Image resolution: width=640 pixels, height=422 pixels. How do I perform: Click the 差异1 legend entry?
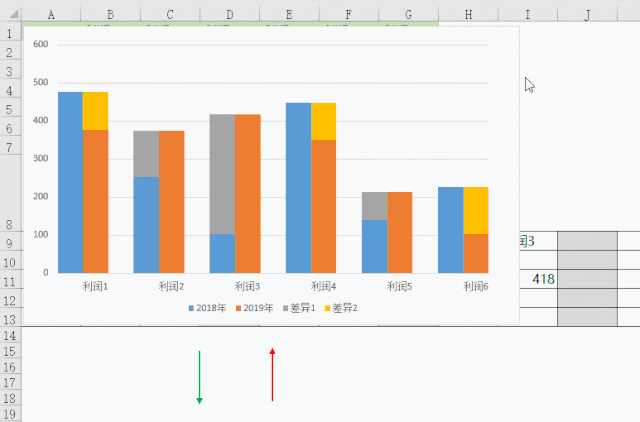click(x=302, y=308)
